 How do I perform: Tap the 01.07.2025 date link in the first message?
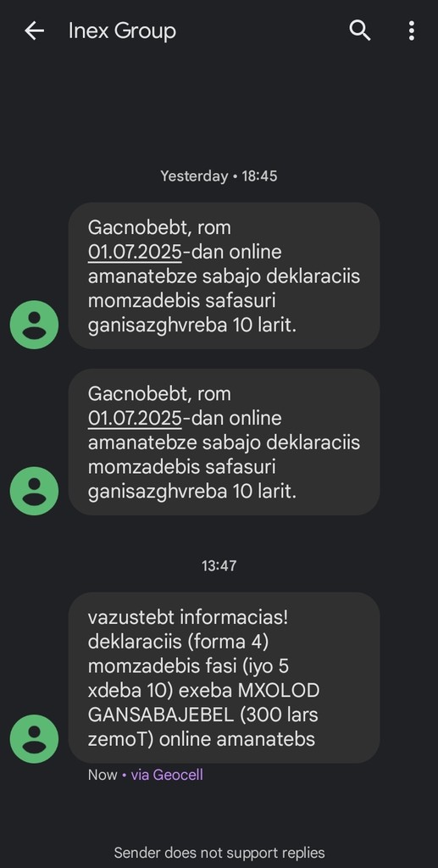[135, 253]
